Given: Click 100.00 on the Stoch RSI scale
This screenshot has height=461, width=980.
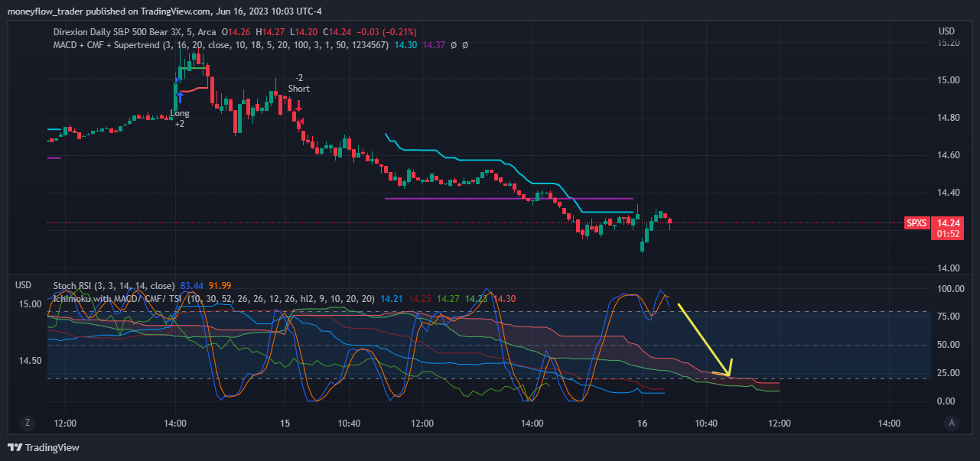Looking at the screenshot, I should 949,289.
